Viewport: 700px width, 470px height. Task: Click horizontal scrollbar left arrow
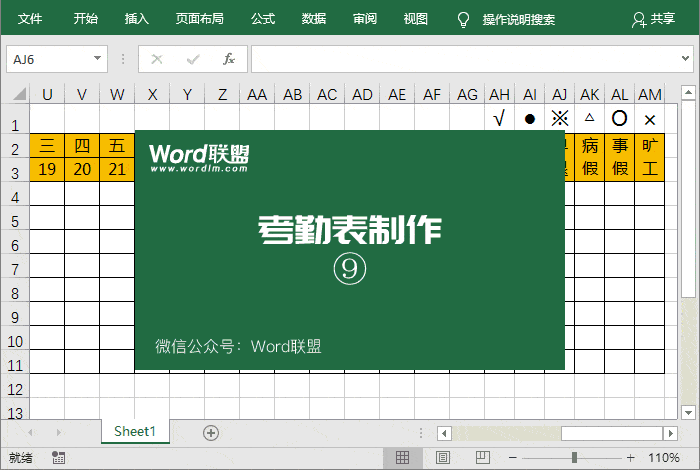tap(444, 433)
